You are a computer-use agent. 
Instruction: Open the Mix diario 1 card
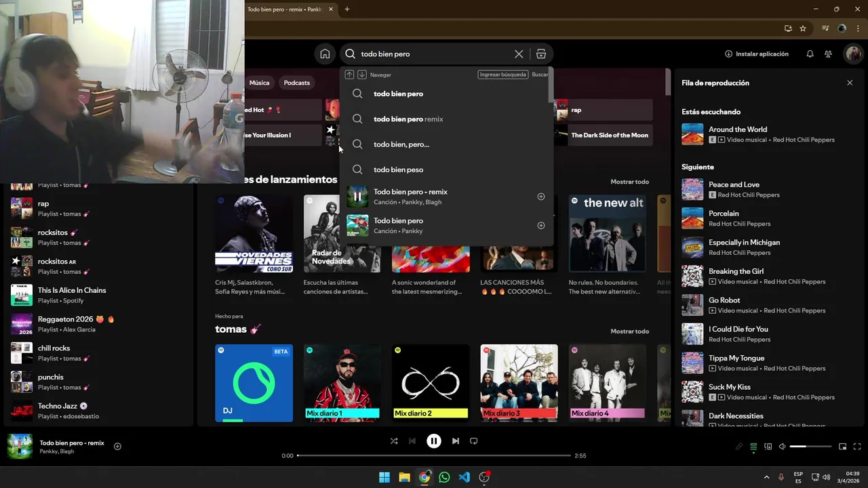coord(342,383)
